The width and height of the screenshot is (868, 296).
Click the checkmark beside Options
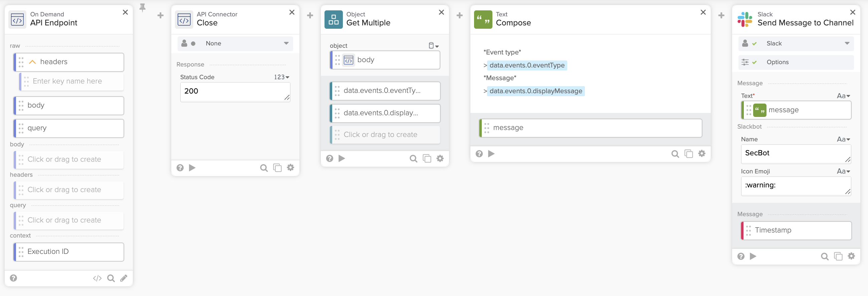(x=755, y=62)
